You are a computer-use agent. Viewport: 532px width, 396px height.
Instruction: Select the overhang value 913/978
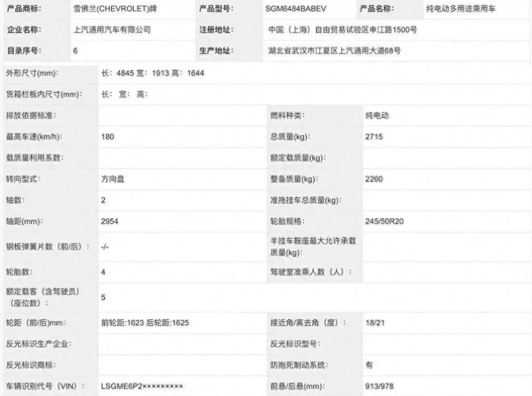pyautogui.click(x=379, y=386)
